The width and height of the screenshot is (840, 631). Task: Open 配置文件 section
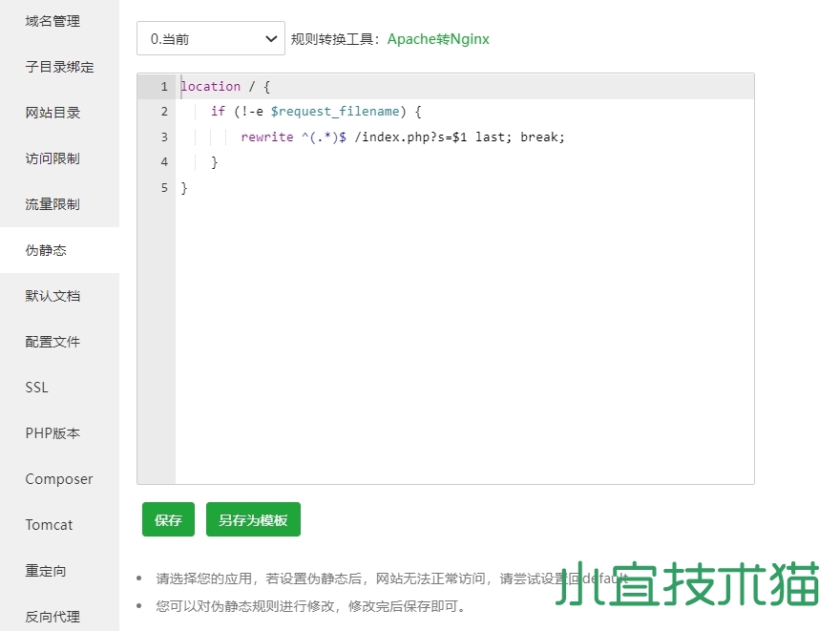[52, 342]
